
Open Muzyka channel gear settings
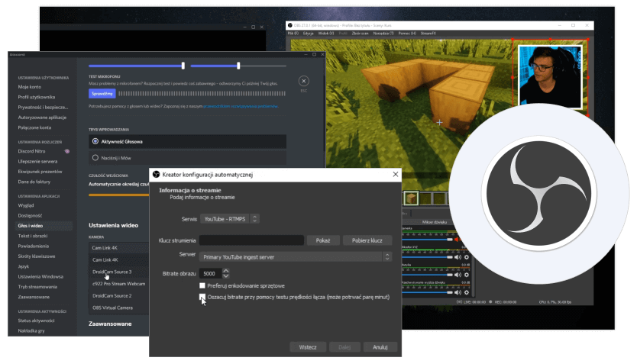coord(467,275)
